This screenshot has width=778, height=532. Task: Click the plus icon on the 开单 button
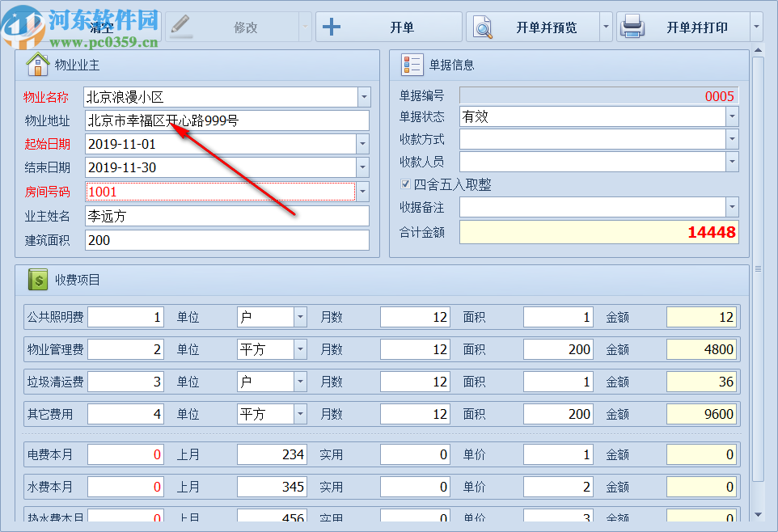[x=332, y=27]
